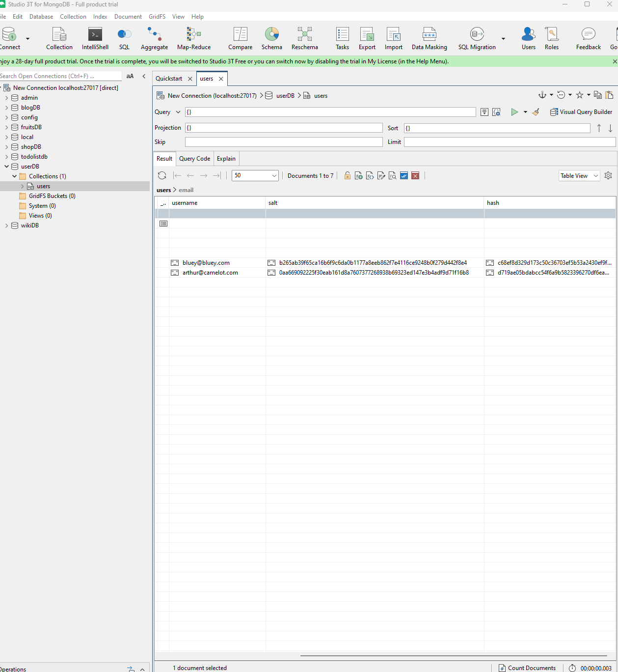
Task: Insert a new document via the toolbar icon
Action: tap(358, 175)
